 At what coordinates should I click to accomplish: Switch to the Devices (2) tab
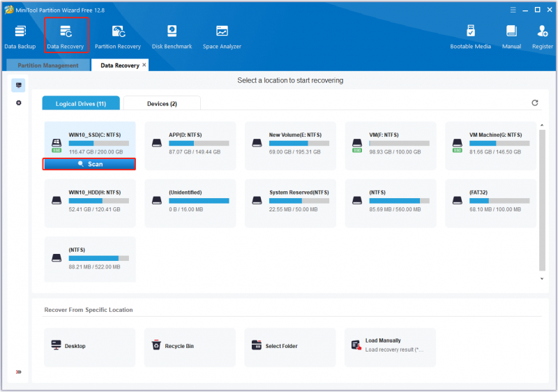162,103
